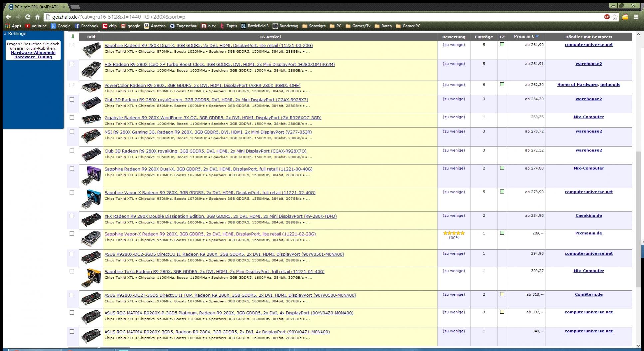
Task: Open the Battlefield 3 bookmark
Action: [x=255, y=26]
